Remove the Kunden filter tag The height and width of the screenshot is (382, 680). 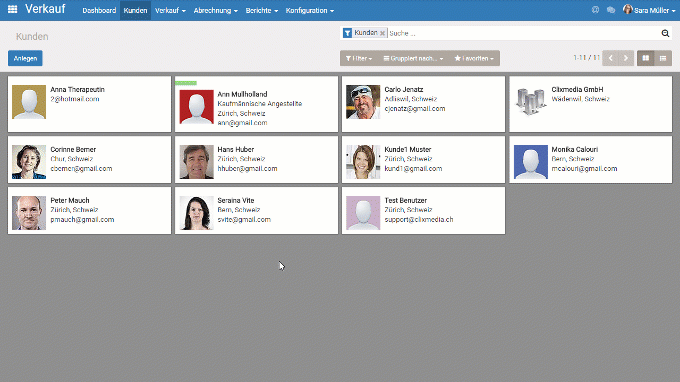click(x=382, y=33)
